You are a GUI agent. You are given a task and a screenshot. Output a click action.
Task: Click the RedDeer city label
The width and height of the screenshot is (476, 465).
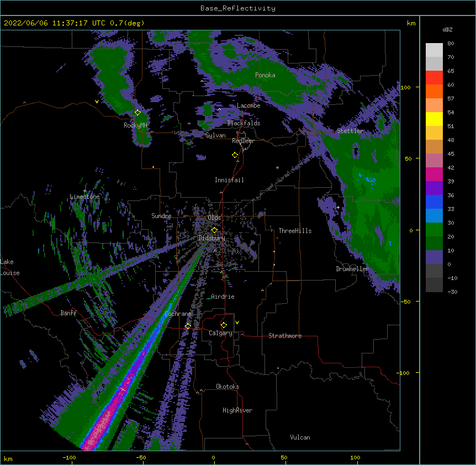tap(243, 141)
